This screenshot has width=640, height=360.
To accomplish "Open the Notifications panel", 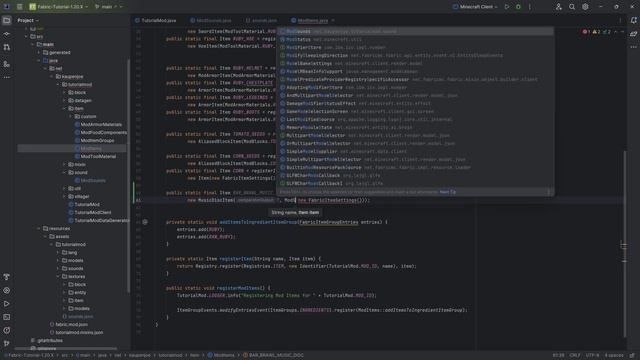I will pyautogui.click(x=633, y=20).
